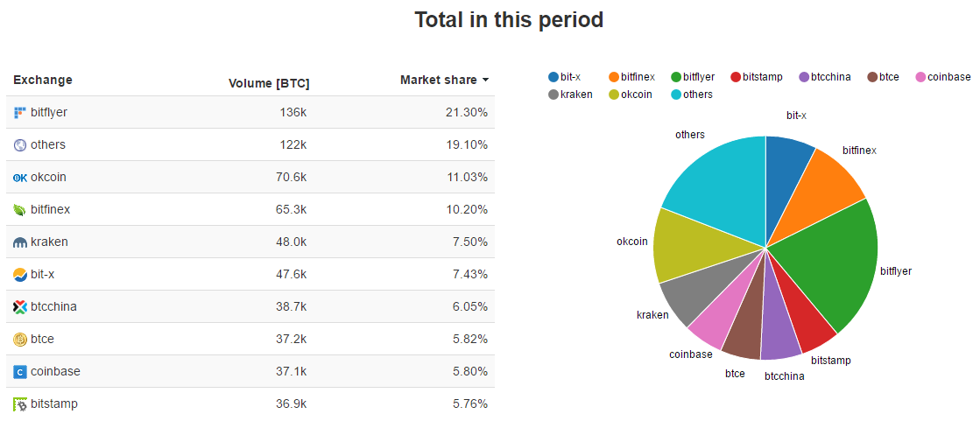This screenshot has height=421, width=980.
Task: Open the bitstamp exchange link
Action: tap(54, 404)
